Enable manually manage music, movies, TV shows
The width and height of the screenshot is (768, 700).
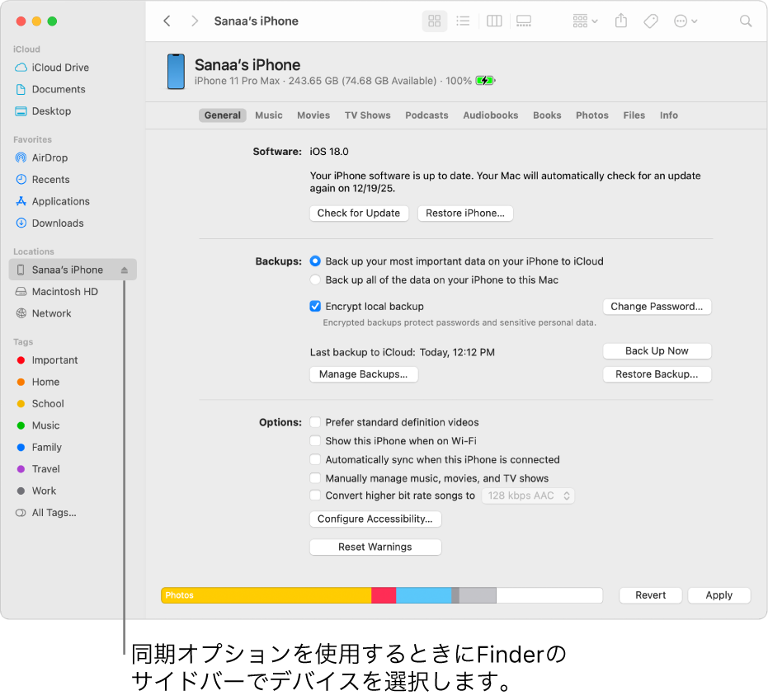click(x=315, y=478)
